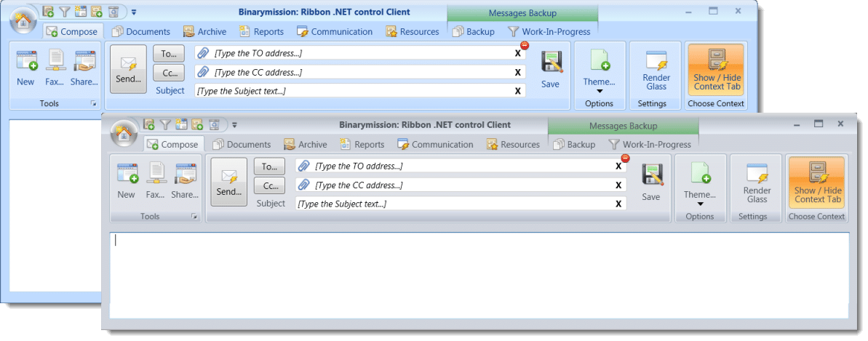Toggle Render Glass in front gray window

[757, 181]
